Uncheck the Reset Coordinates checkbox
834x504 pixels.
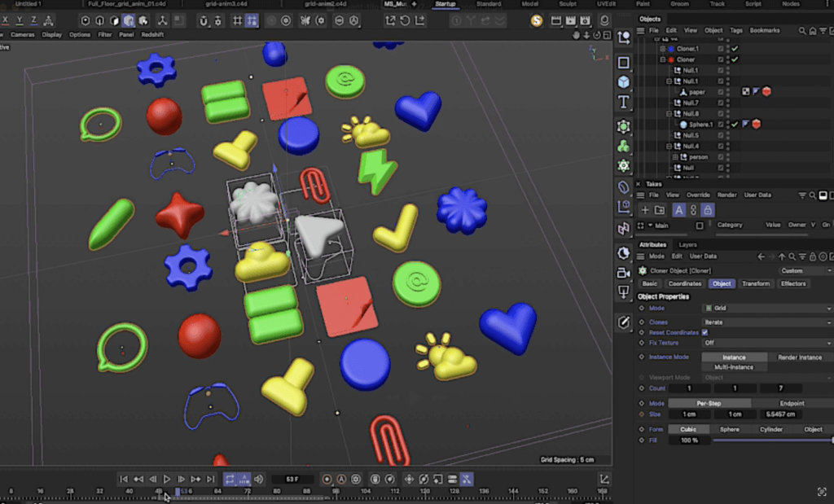[705, 332]
